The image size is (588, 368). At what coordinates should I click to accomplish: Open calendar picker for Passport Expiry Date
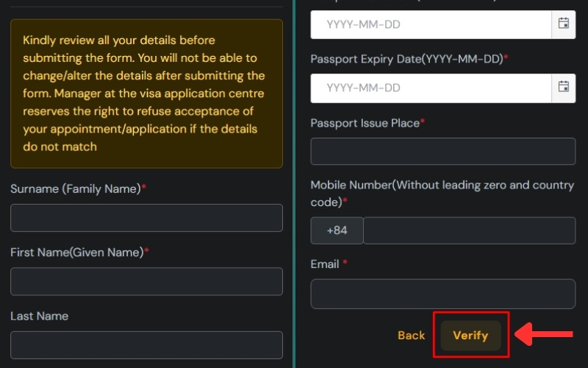tap(564, 88)
